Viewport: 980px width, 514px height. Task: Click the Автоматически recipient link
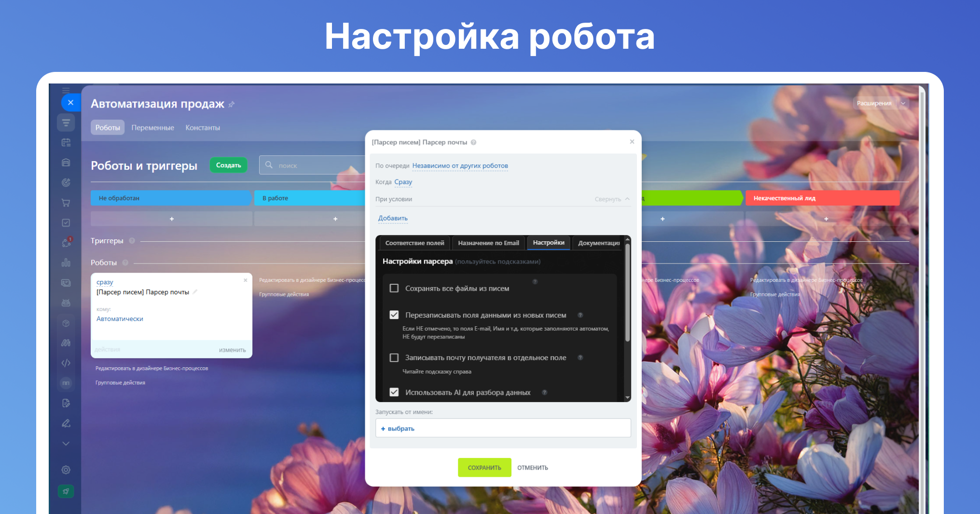pos(120,319)
